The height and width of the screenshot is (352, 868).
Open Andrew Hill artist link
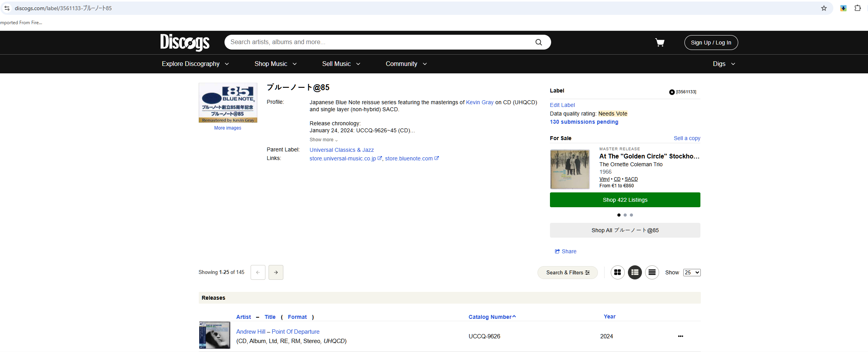pos(251,332)
